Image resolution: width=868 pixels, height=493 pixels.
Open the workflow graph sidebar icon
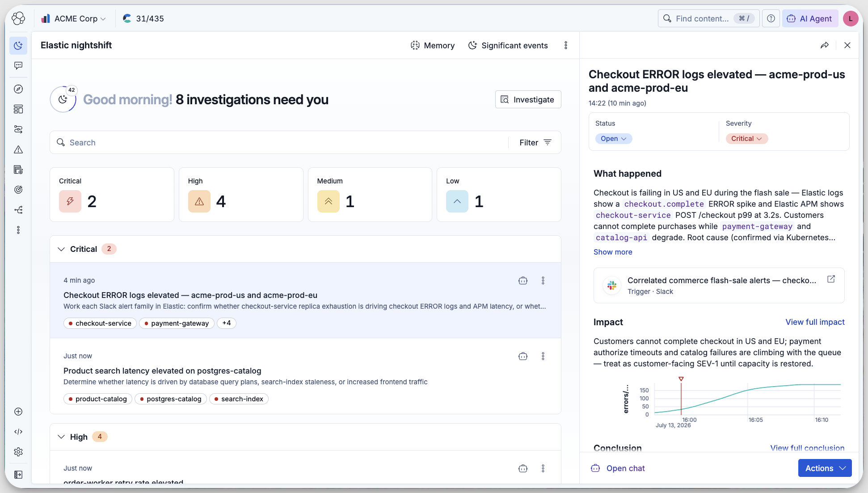pos(18,210)
